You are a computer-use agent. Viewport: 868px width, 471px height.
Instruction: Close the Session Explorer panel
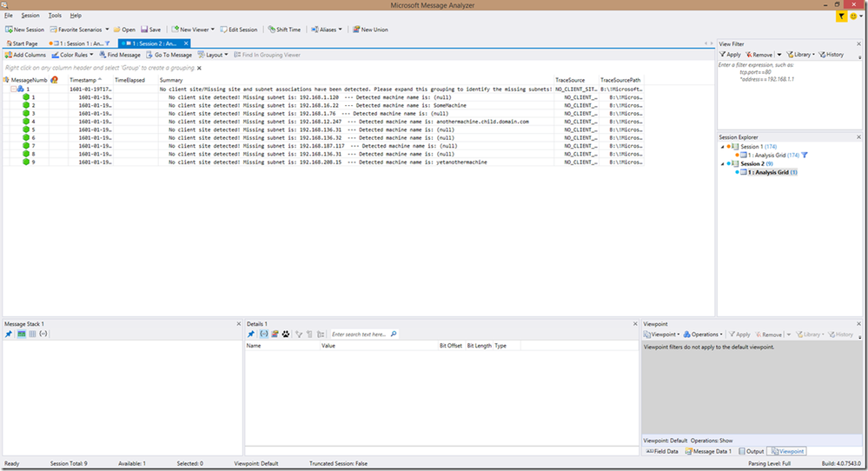(859, 136)
